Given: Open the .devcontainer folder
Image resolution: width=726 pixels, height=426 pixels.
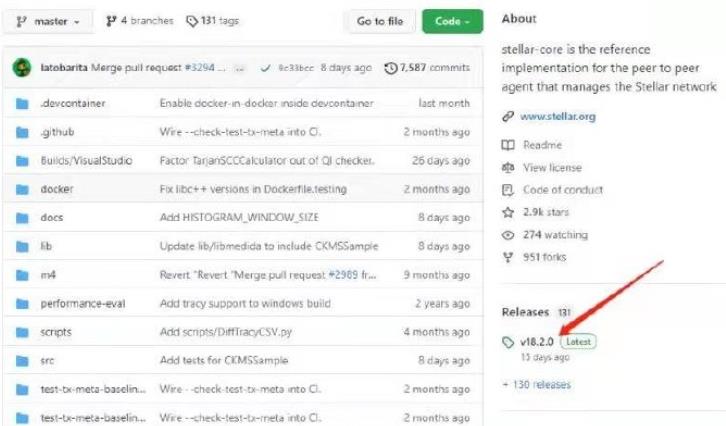Looking at the screenshot, I should pos(73,103).
